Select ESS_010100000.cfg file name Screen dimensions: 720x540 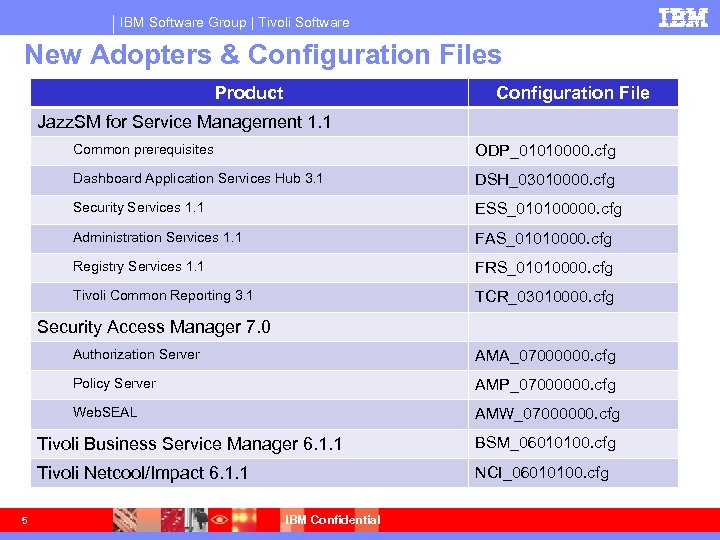[548, 209]
